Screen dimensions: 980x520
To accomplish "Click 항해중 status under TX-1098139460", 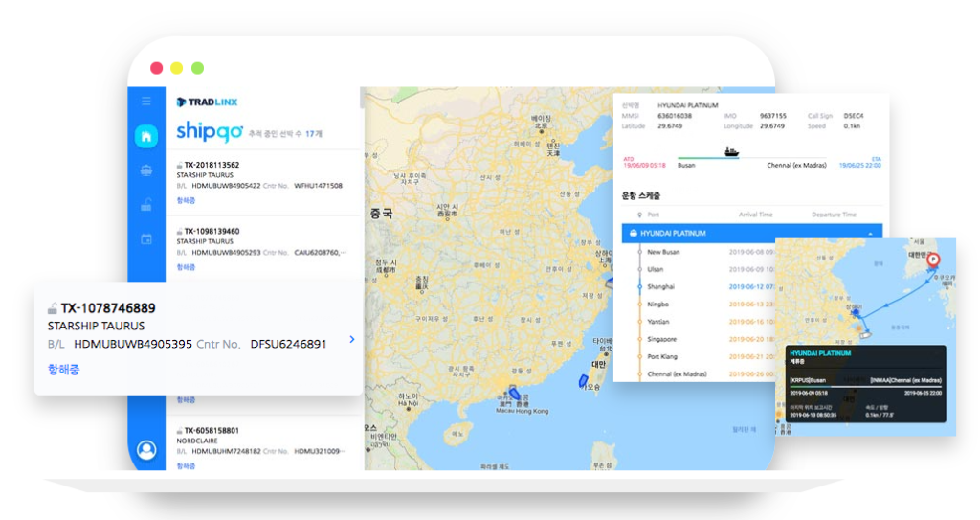I will 186,267.
